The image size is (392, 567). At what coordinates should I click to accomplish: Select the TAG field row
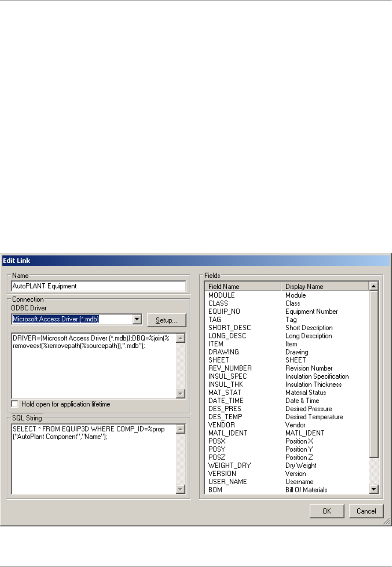[x=287, y=320]
